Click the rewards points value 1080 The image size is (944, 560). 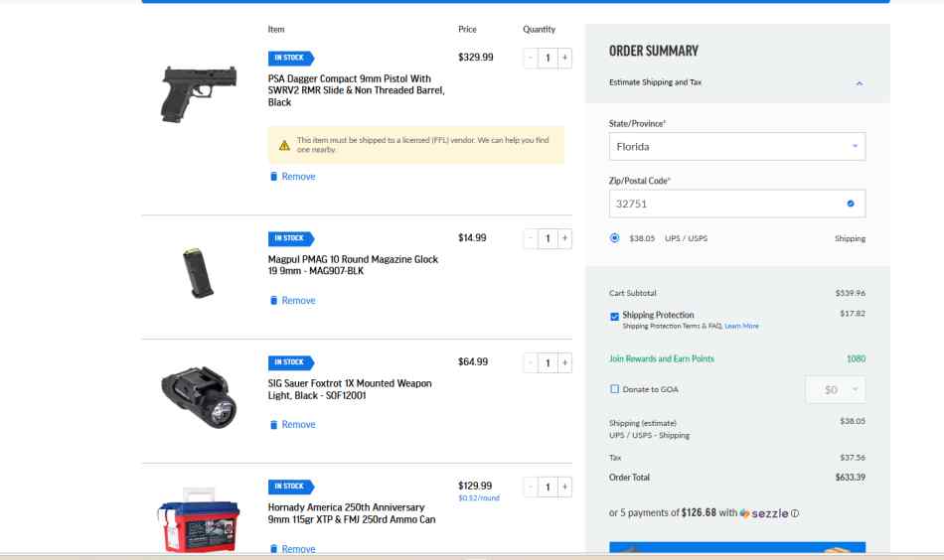[x=857, y=358]
